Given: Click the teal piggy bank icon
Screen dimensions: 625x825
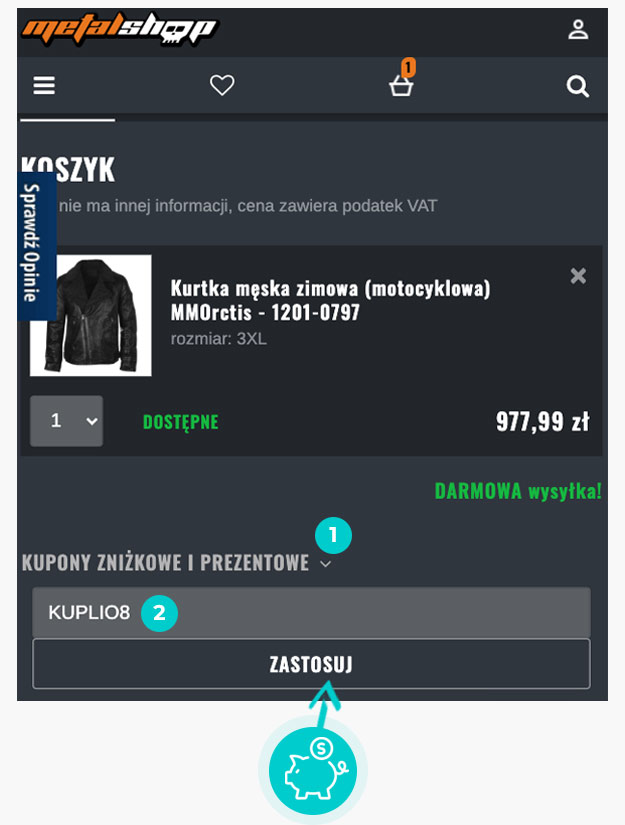Looking at the screenshot, I should (x=312, y=770).
